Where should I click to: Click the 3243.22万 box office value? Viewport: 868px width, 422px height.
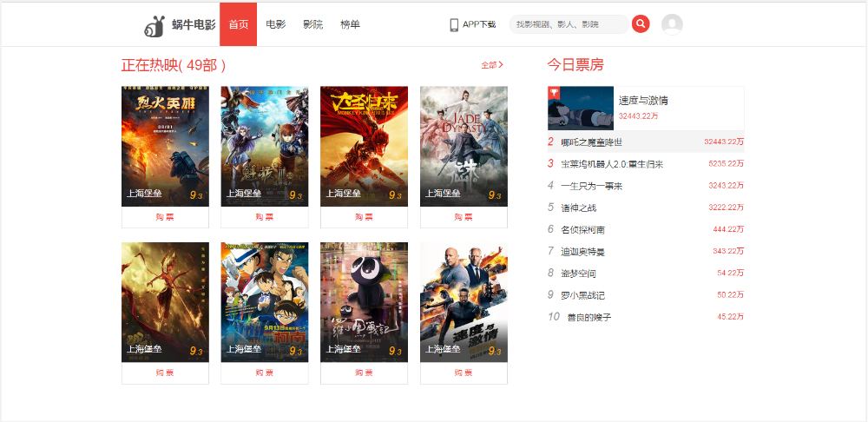726,186
